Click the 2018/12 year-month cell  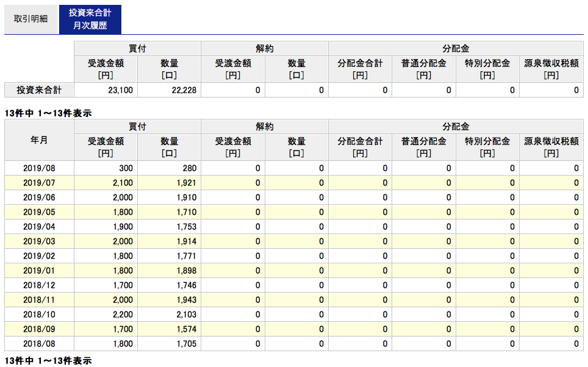(x=39, y=285)
